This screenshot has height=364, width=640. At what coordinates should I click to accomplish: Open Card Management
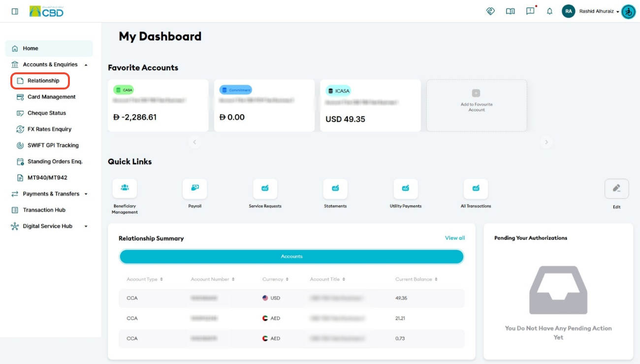coord(51,97)
